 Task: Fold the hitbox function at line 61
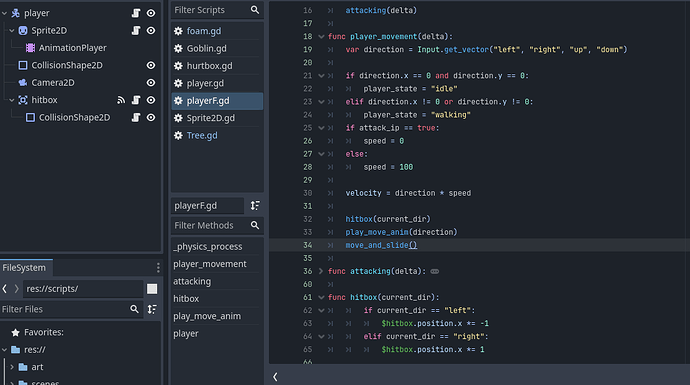point(321,297)
